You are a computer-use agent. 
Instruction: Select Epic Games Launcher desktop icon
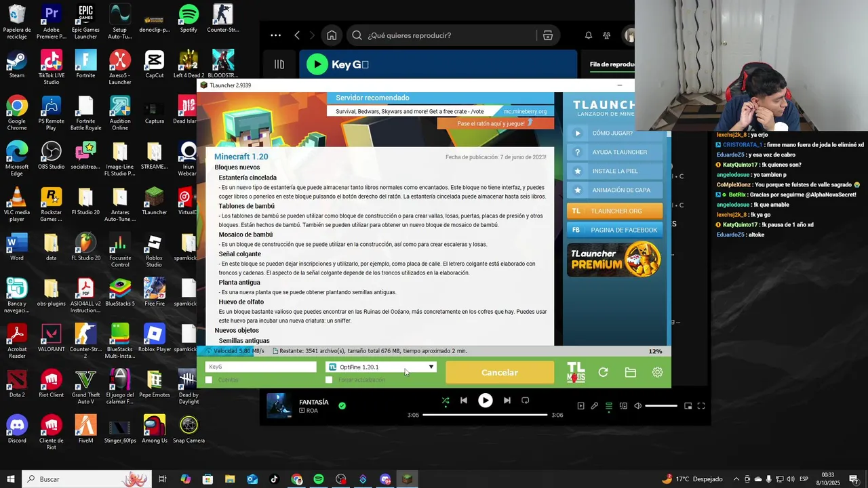(x=85, y=22)
